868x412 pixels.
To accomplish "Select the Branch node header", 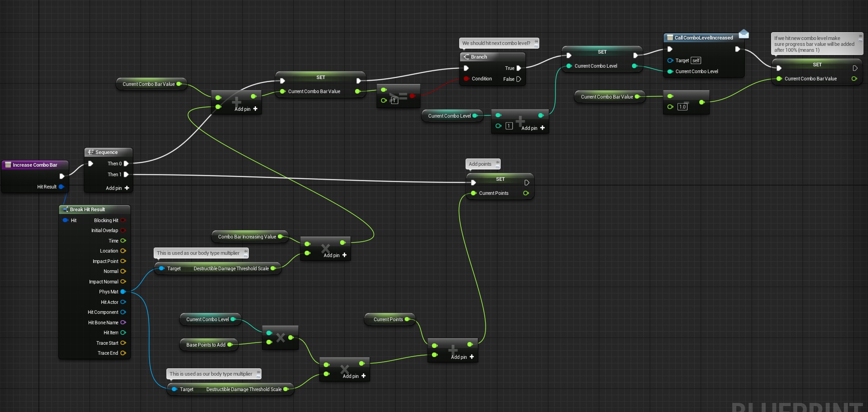I will pos(493,57).
